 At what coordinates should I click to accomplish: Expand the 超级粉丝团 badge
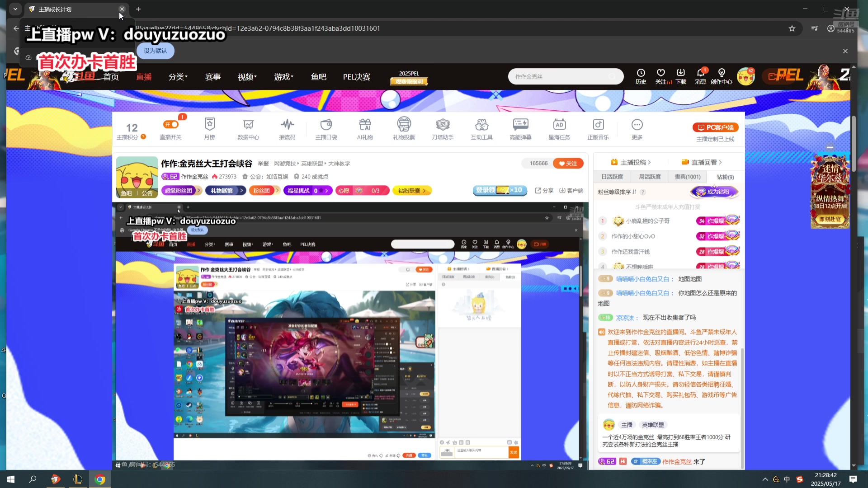(x=181, y=191)
